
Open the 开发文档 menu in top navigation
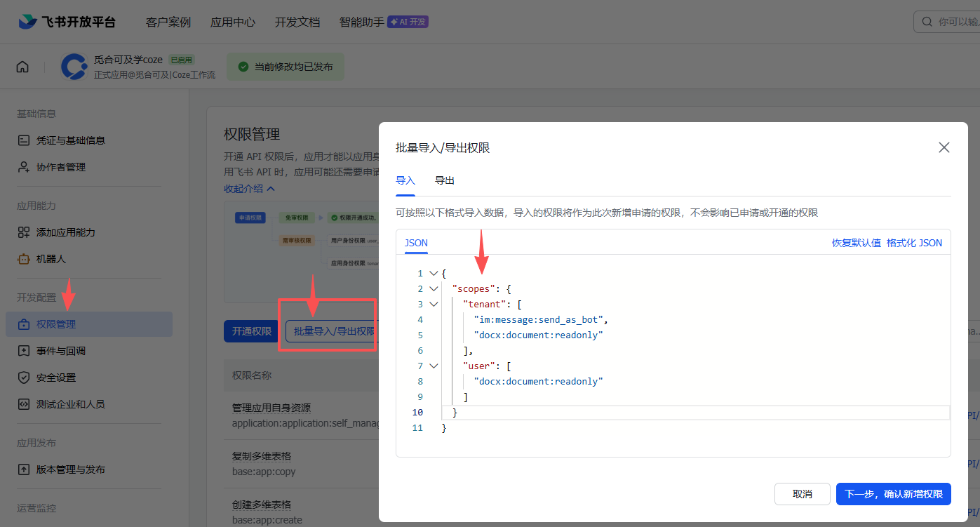297,22
